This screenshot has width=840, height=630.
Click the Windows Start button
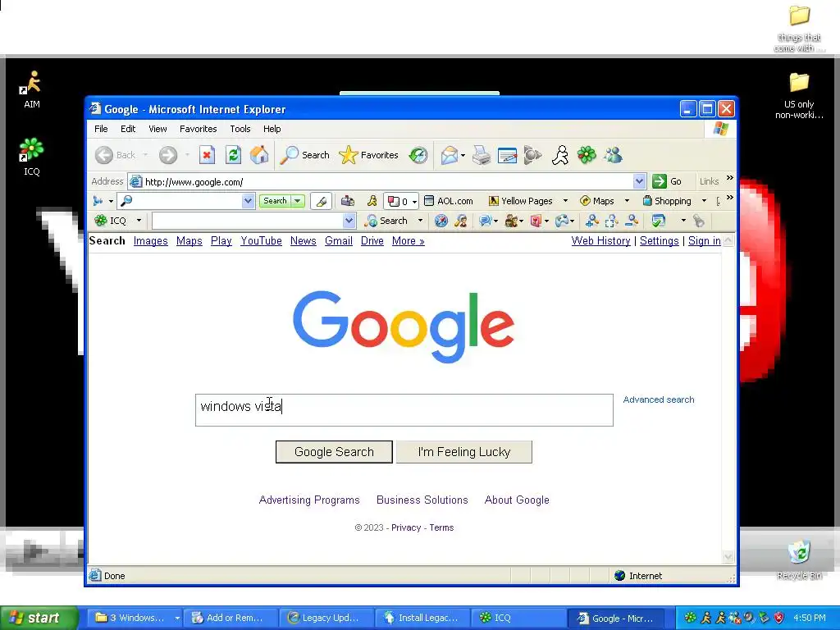pos(39,618)
